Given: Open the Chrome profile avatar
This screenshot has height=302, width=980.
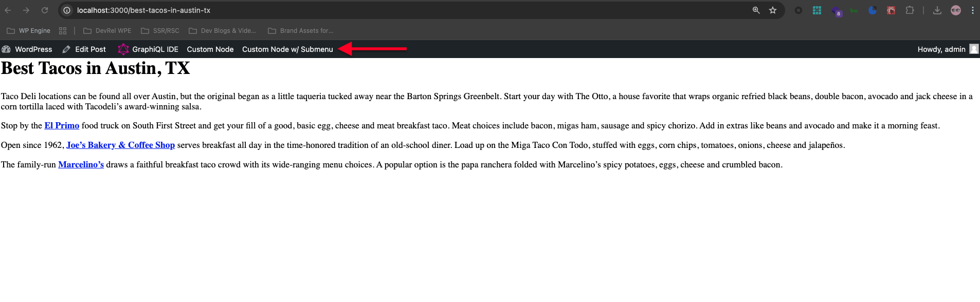Looking at the screenshot, I should coord(956,10).
